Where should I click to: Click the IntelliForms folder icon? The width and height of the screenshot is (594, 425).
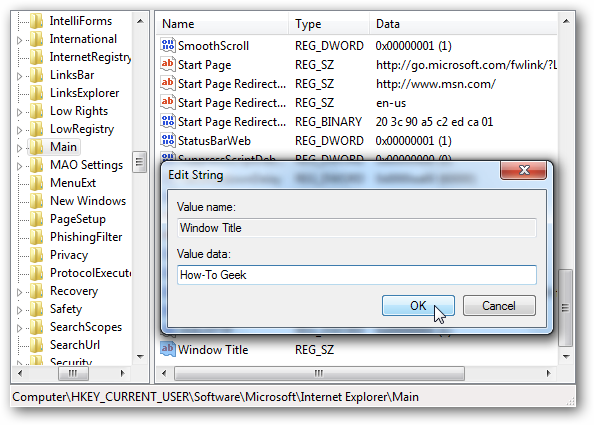[x=36, y=21]
